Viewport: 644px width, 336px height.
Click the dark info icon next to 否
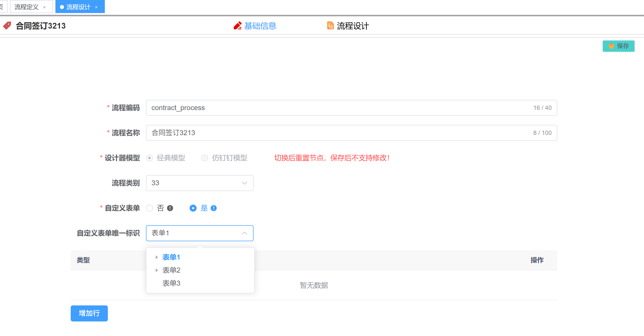(170, 208)
